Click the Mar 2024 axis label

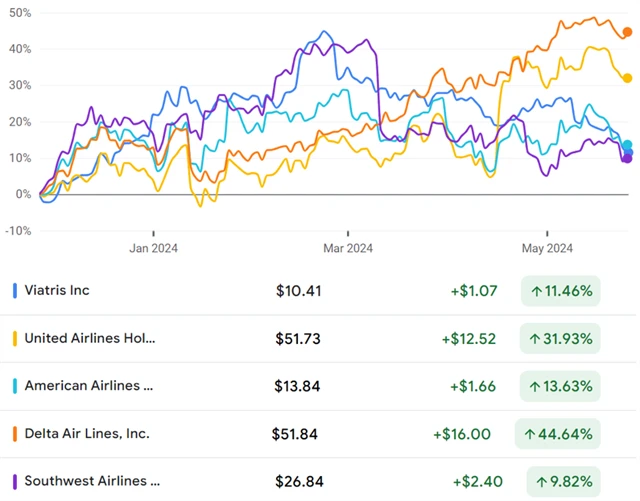coord(347,248)
